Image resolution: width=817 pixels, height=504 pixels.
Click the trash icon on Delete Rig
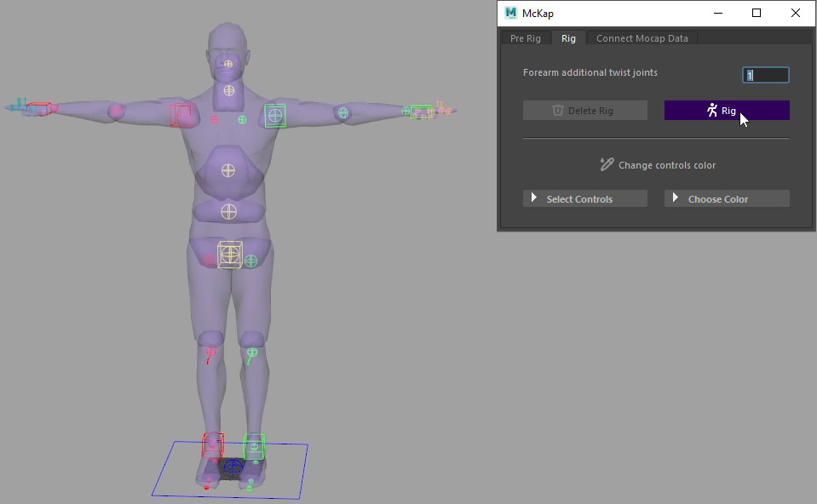pos(557,111)
